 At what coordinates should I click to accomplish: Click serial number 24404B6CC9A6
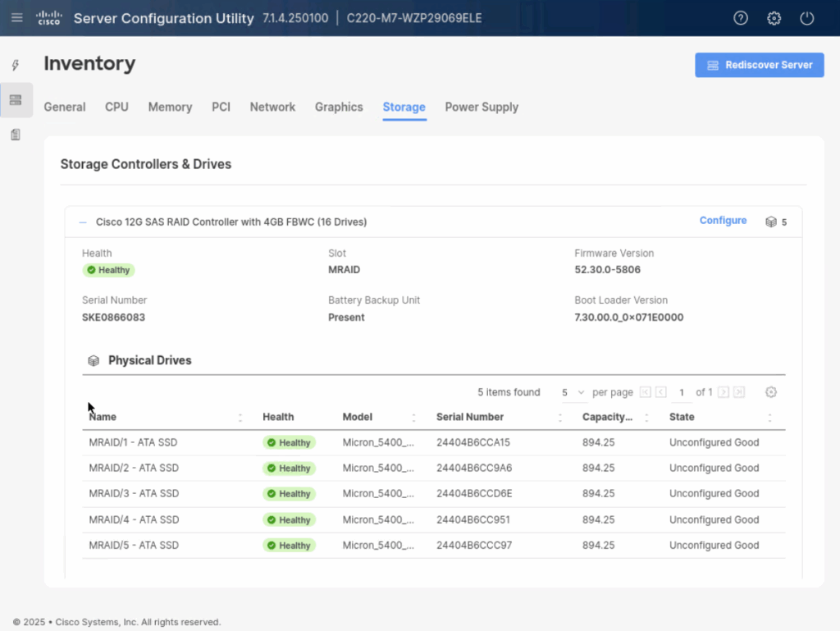pos(474,469)
